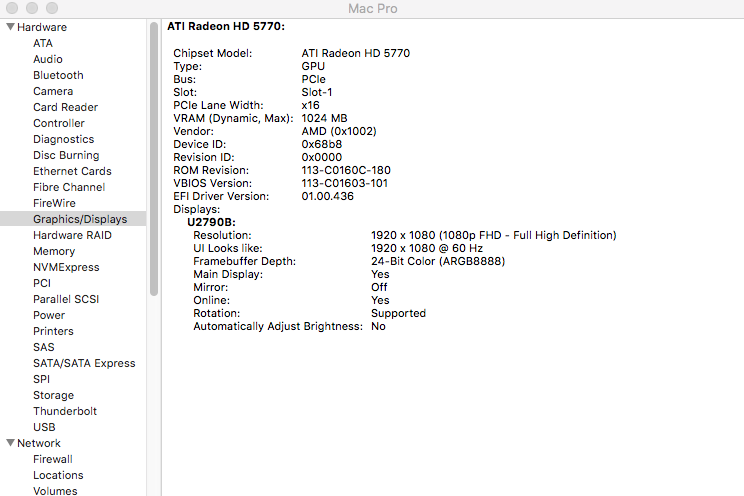744x496 pixels.
Task: Select Parallel SCSI in the sidebar
Action: tap(66, 299)
